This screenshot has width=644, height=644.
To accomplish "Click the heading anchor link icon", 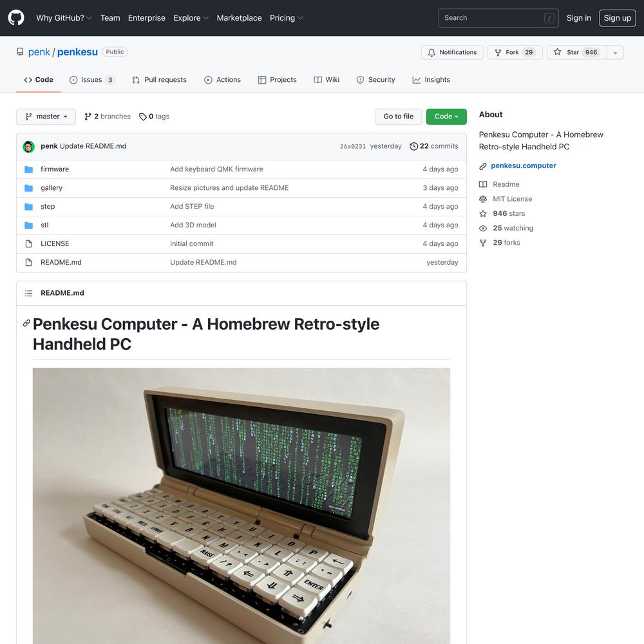I will [26, 324].
